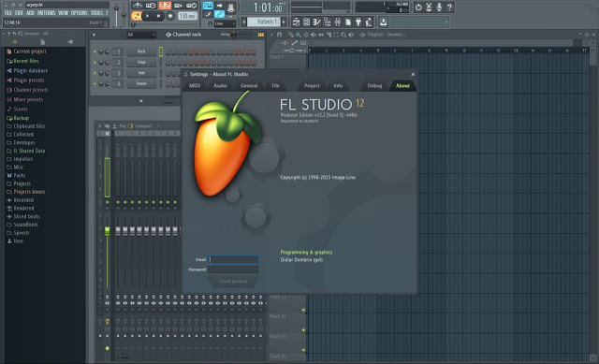Open the channel rack menu arrow
The image size is (599, 364).
94,35
